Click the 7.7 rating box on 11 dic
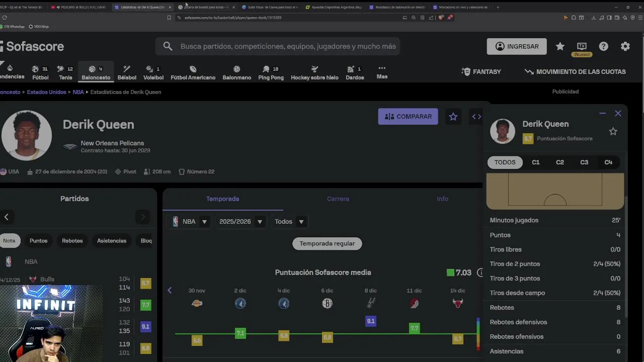The image size is (644, 362). pos(414,328)
